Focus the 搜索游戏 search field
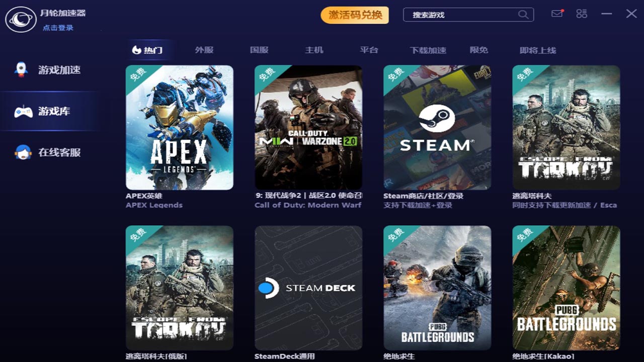This screenshot has height=362, width=644. (463, 15)
